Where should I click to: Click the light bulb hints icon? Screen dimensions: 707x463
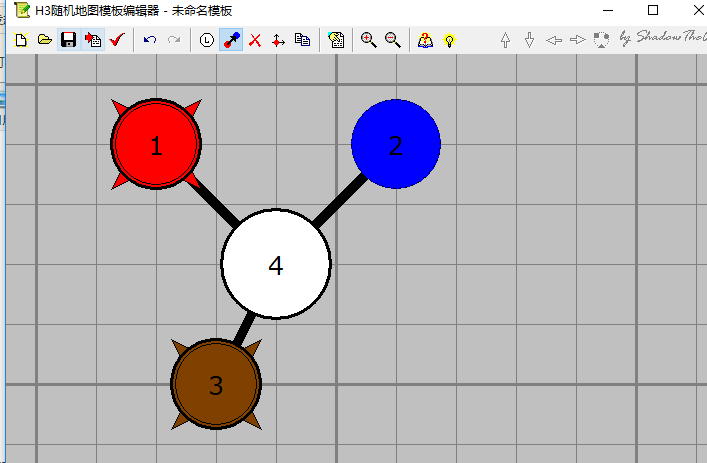tap(450, 40)
